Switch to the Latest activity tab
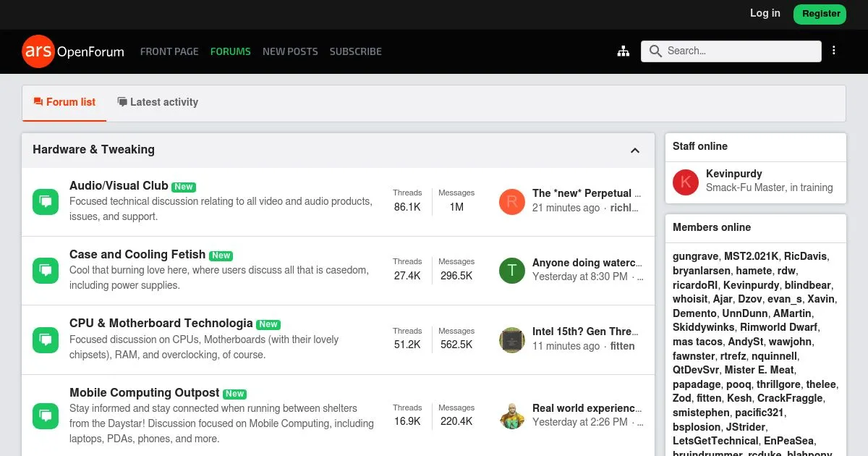 click(x=158, y=102)
